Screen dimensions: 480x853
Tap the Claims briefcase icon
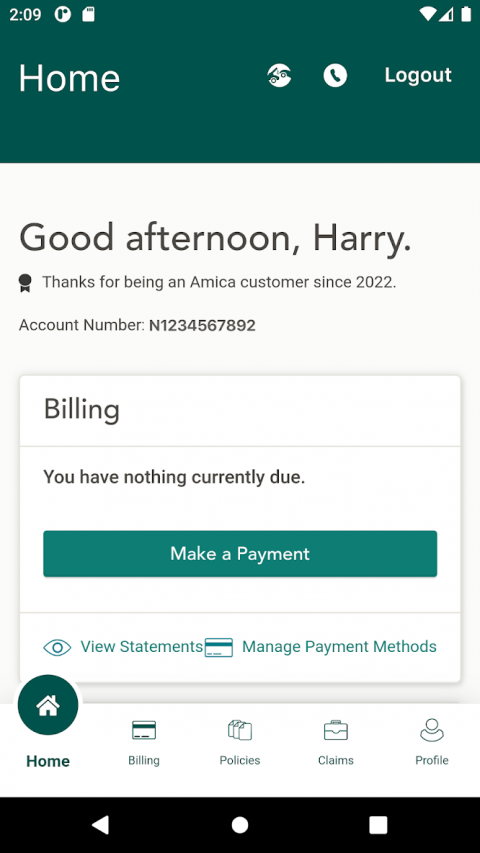click(336, 730)
